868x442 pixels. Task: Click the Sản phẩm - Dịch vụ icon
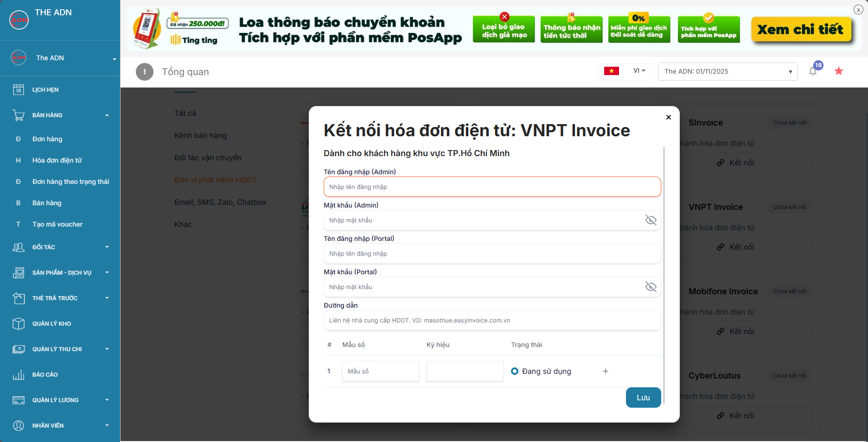pyautogui.click(x=19, y=272)
